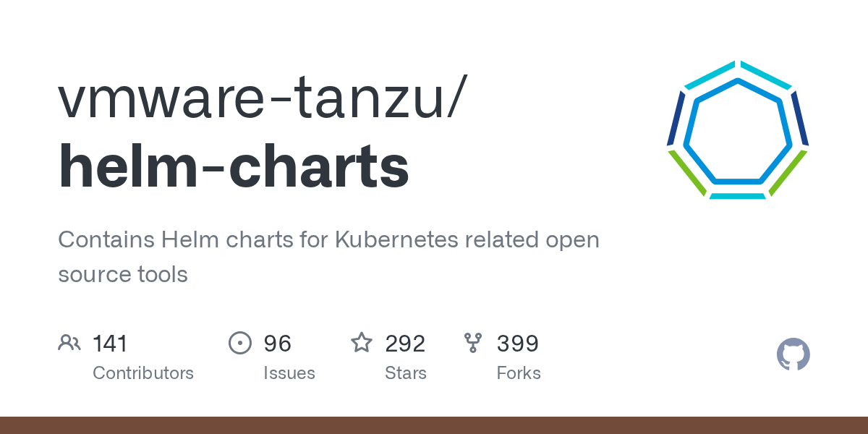
Task: Open the GitHub Octocat logo
Action: pyautogui.click(x=793, y=354)
